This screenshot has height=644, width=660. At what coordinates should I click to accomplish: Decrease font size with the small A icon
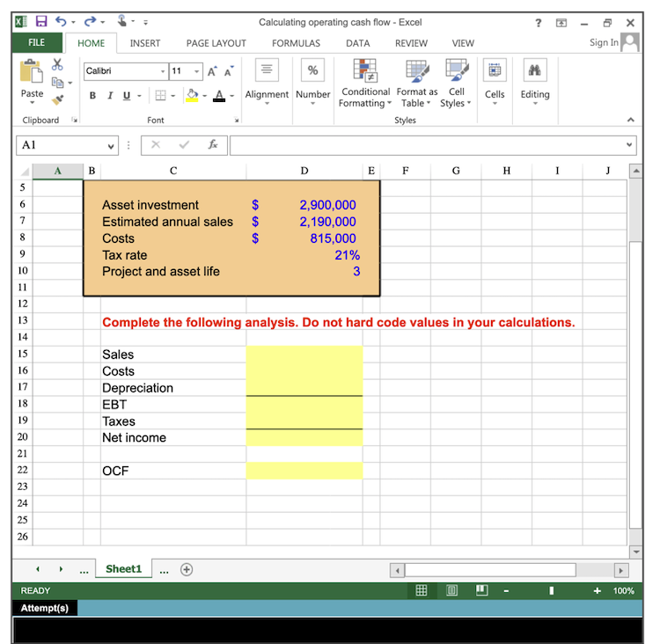click(x=229, y=71)
